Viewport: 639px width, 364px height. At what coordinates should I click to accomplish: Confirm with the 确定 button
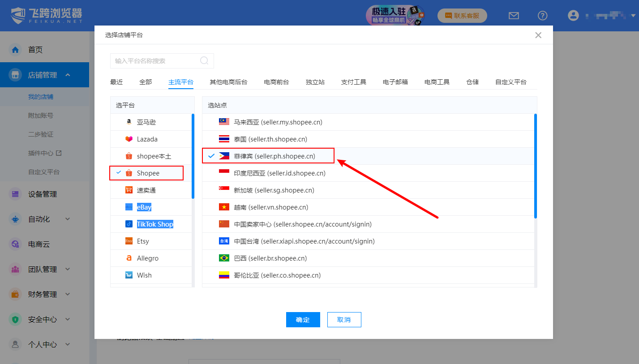pos(303,320)
